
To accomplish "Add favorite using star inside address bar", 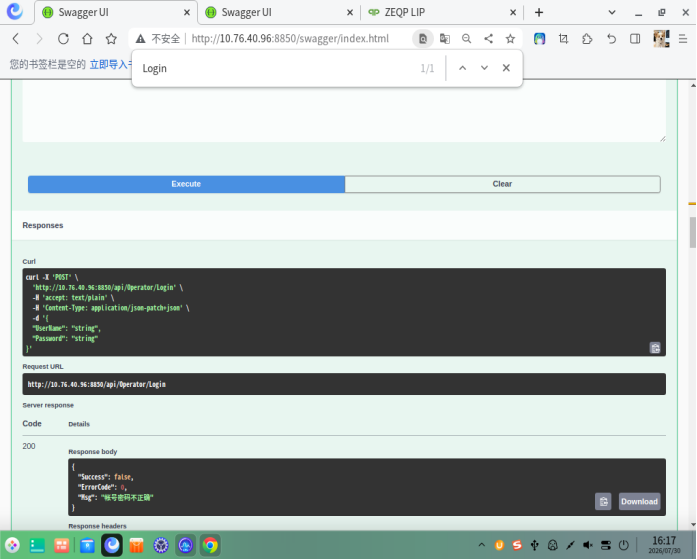I will pyautogui.click(x=510, y=39).
